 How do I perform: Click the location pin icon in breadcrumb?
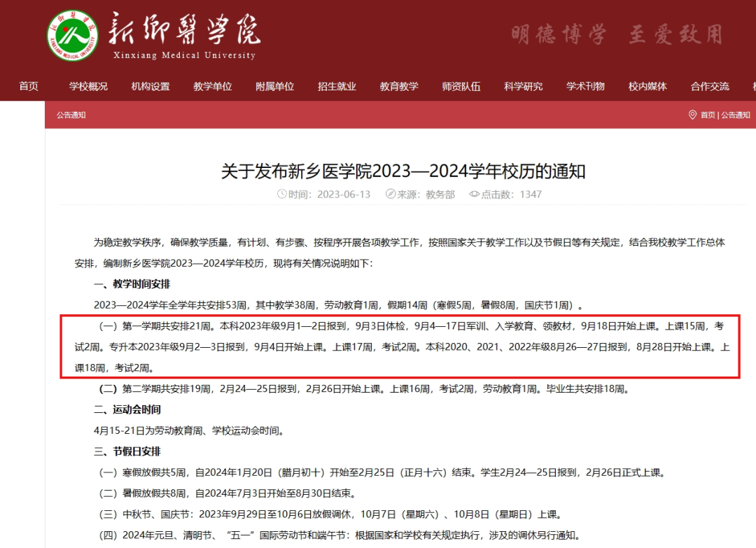click(692, 115)
